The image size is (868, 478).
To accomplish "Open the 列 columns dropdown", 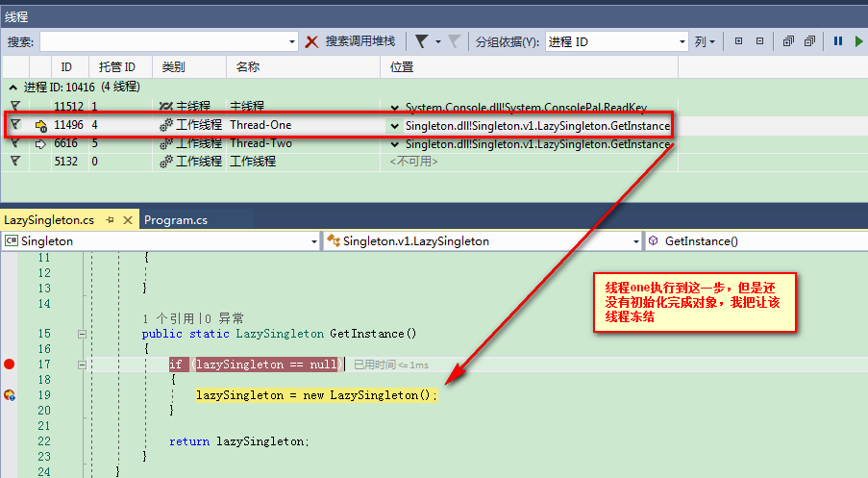I will 705,41.
